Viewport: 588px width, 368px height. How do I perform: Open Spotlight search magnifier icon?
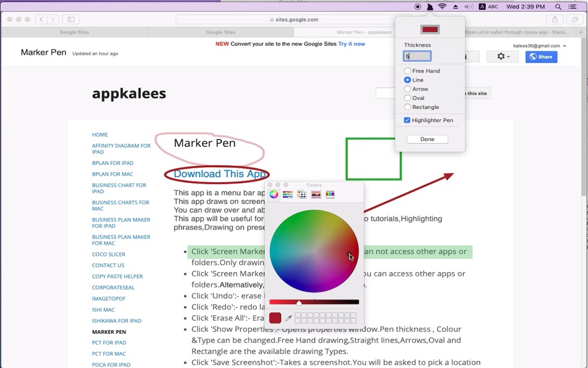pyautogui.click(x=558, y=7)
